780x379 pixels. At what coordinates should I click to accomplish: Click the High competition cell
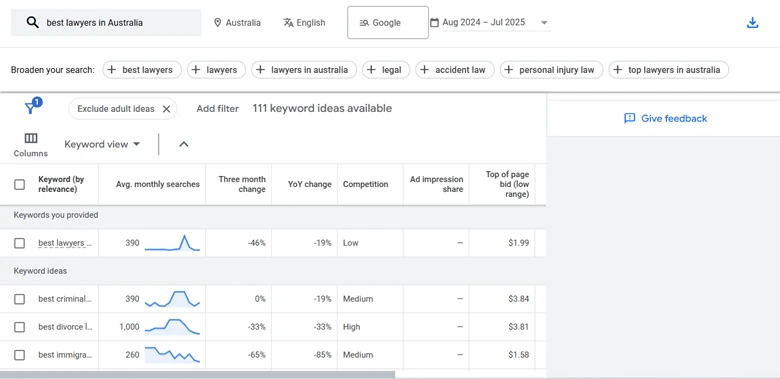pyautogui.click(x=351, y=327)
